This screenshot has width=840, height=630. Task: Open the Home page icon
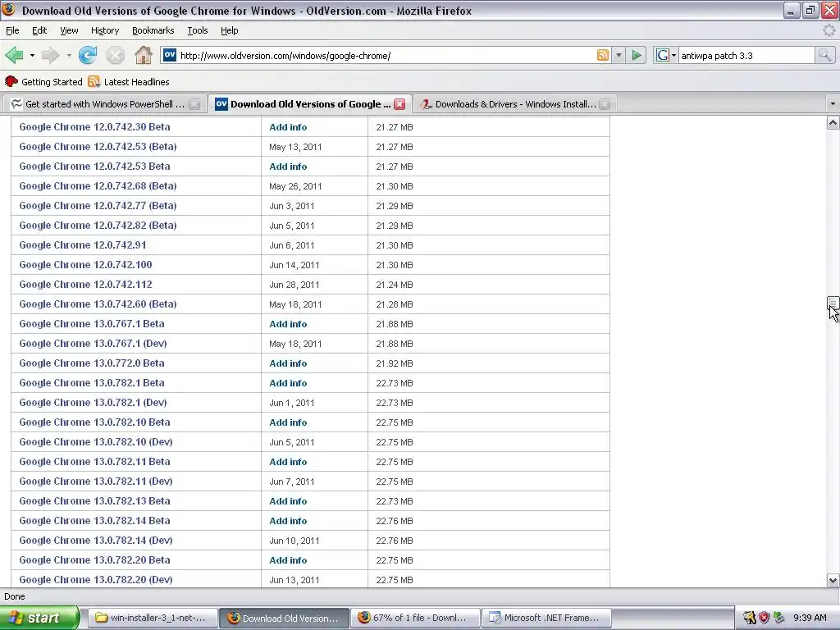143,55
